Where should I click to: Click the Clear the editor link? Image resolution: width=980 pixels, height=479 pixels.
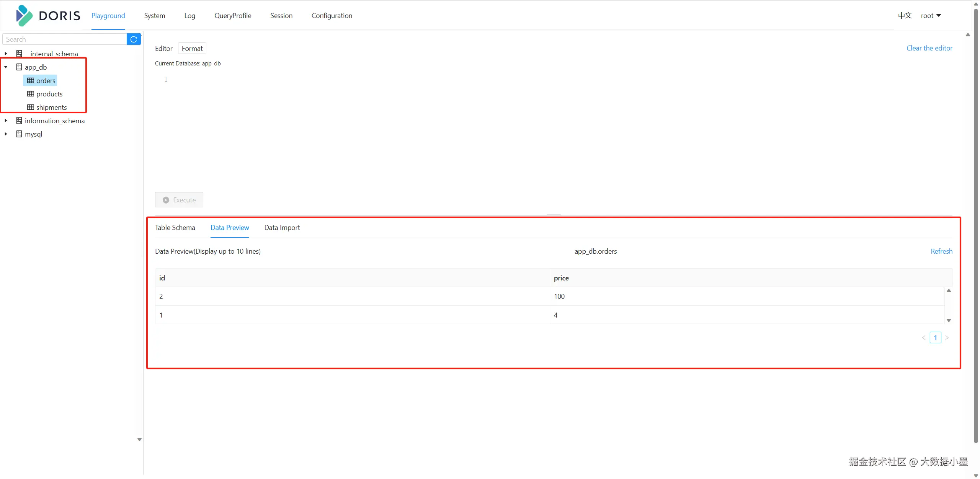point(929,48)
